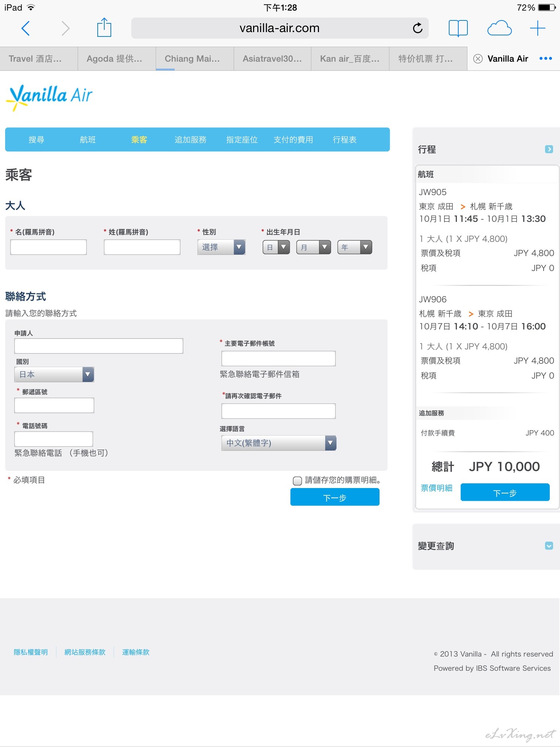Click 下一步 button below the form

335,497
